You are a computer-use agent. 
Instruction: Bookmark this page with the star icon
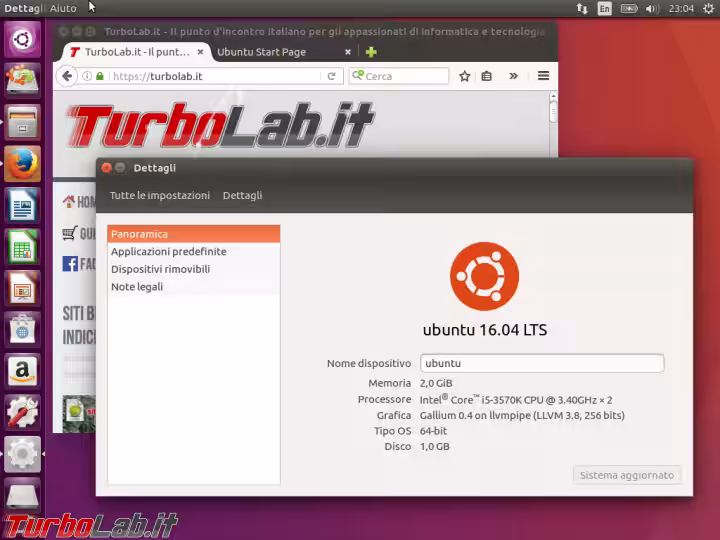click(x=465, y=76)
